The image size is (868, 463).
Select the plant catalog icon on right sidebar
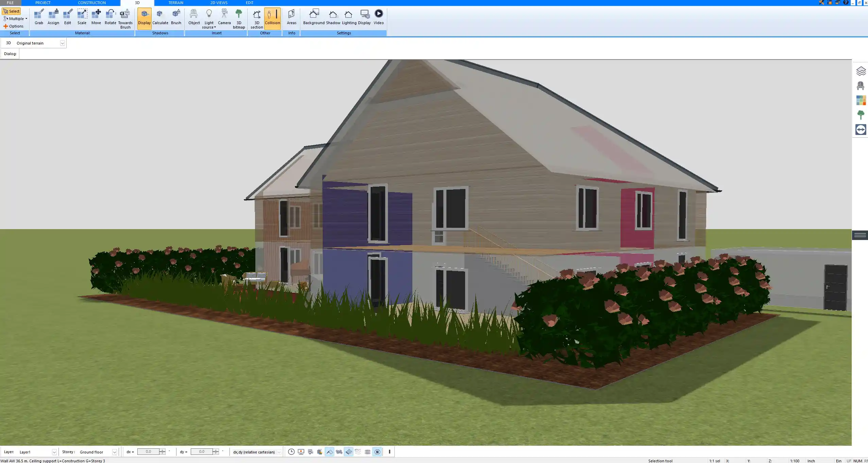(861, 115)
